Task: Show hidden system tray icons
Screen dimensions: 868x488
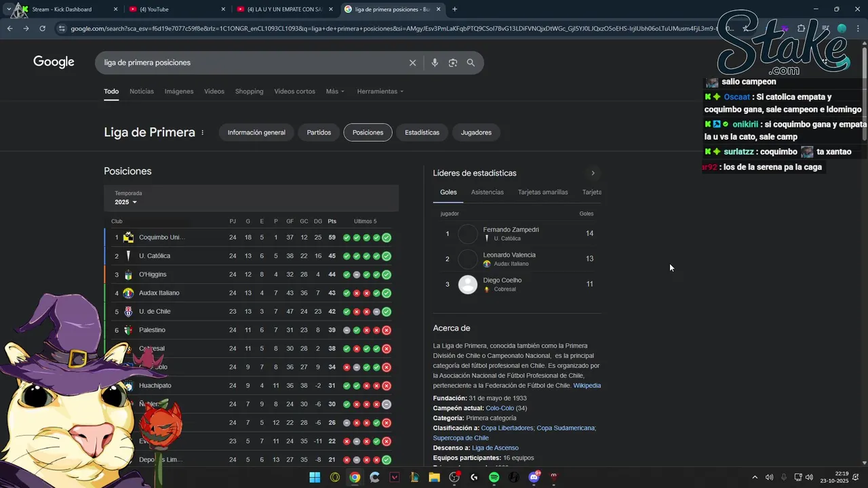Action: 755,477
